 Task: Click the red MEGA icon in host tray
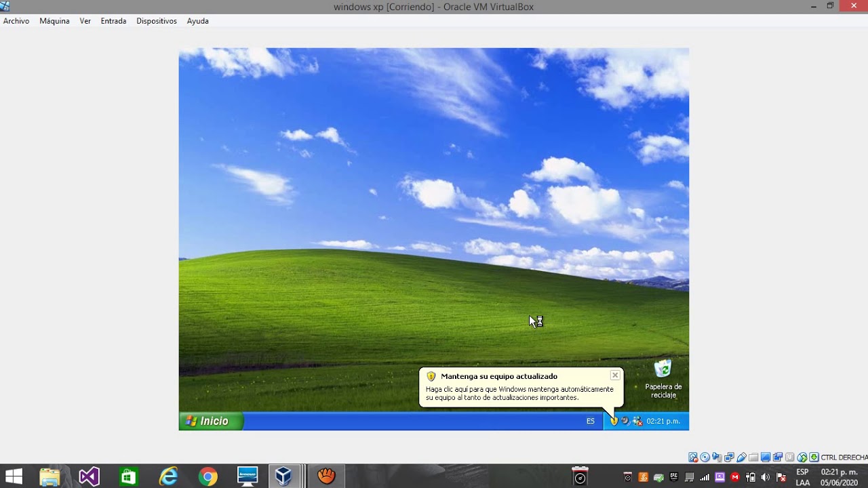pyautogui.click(x=735, y=477)
